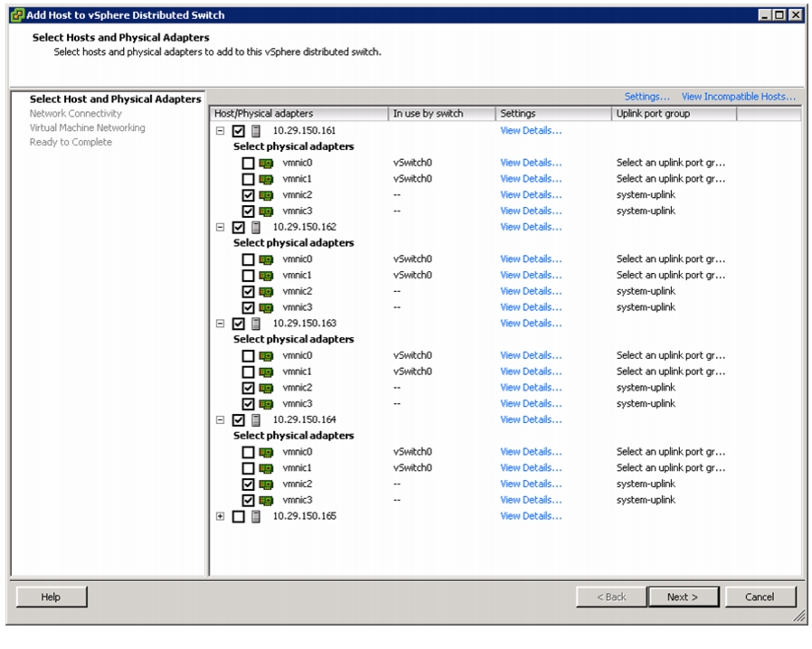Click the vmnic3 adapter icon under 10.29.150.162

pos(266,308)
